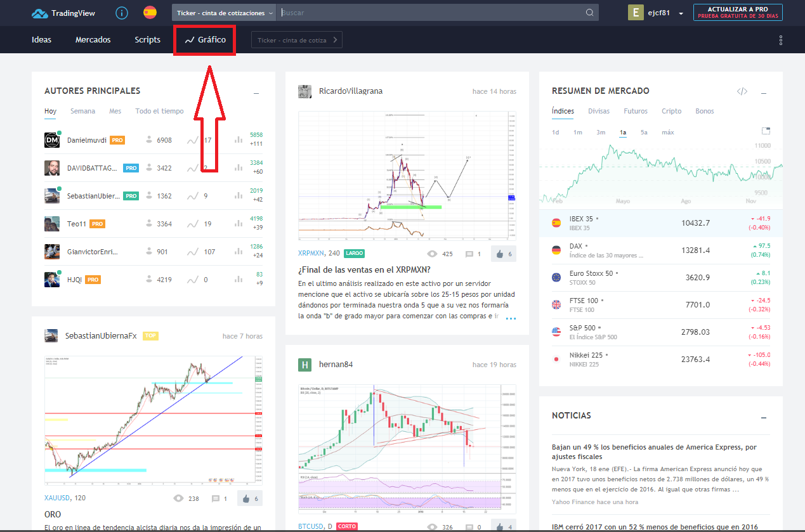Click the market chart layout icon beside máx
The width and height of the screenshot is (805, 532).
(x=766, y=131)
